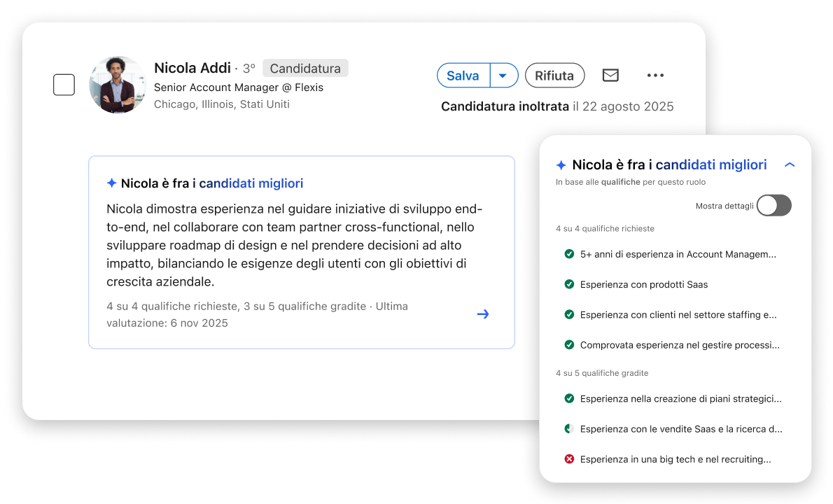Click the sparkle icon in summary card
The width and height of the screenshot is (833, 504).
[x=111, y=183]
